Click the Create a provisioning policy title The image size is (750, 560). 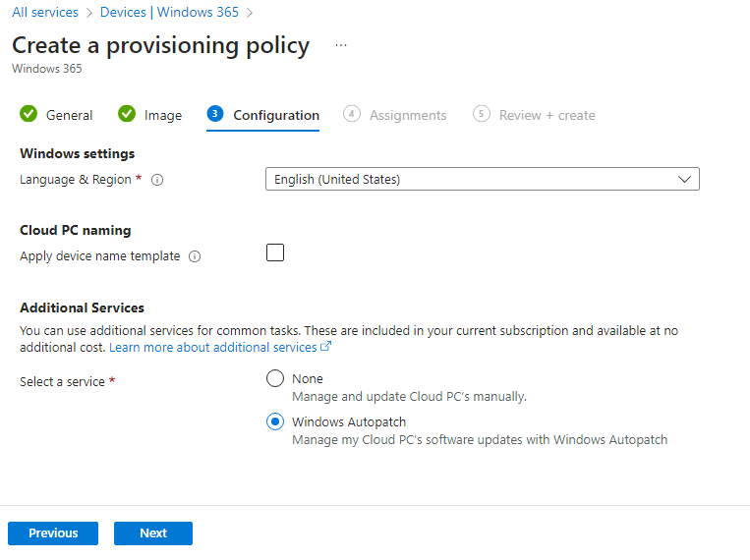pyautogui.click(x=161, y=45)
